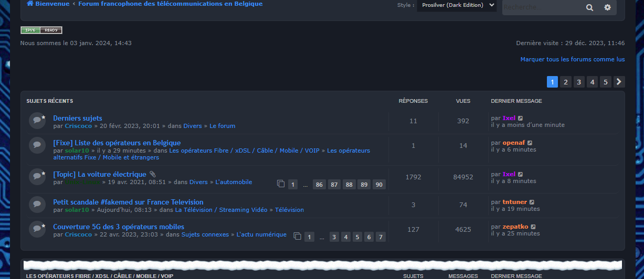The width and height of the screenshot is (644, 279).
Task: Click next page arrow in pagination
Action: [619, 82]
